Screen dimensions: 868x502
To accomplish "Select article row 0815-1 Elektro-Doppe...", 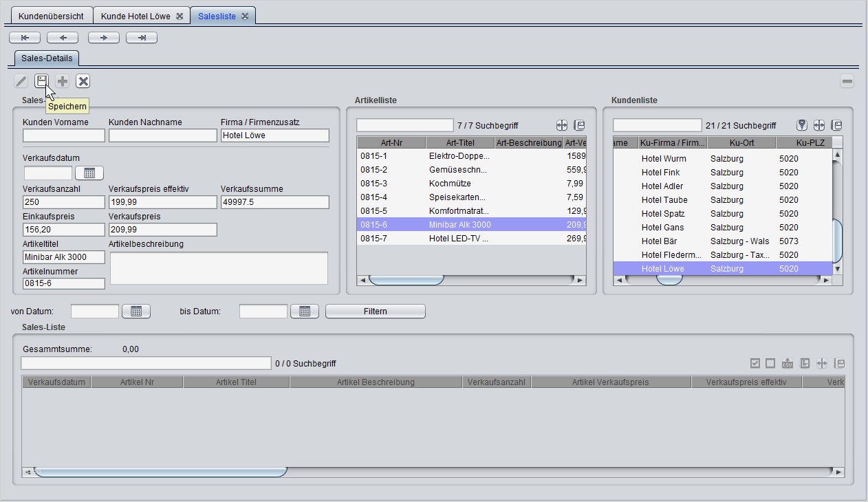I will pos(471,156).
